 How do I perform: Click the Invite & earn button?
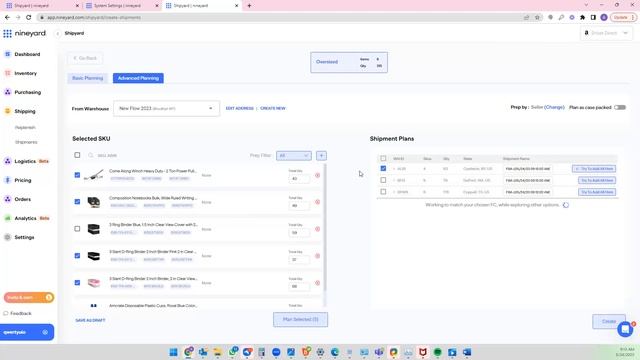29,298
